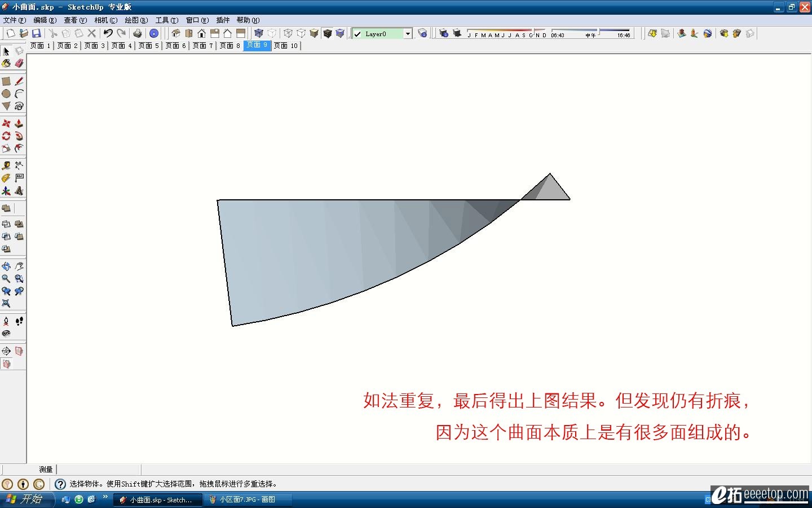Choose the Paint Bucket tool
The image size is (812, 508).
click(x=6, y=63)
